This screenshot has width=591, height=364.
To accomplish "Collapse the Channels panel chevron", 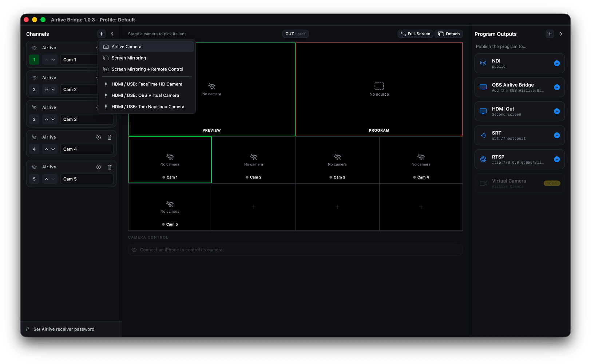I will [x=112, y=34].
